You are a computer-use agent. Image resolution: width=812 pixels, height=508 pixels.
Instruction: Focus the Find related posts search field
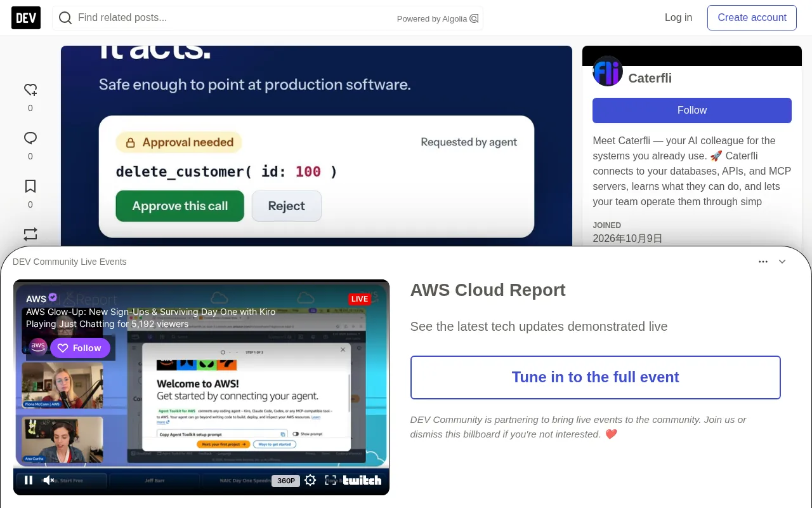pos(268,18)
